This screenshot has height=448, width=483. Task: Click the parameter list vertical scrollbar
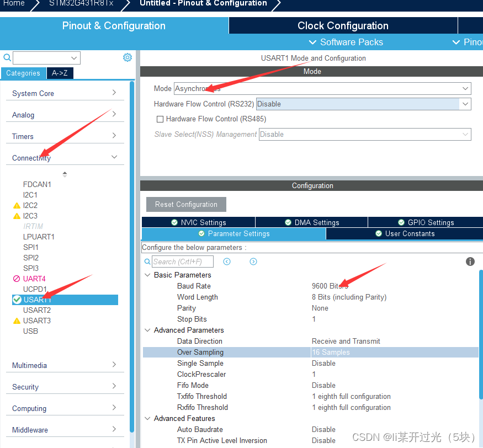[x=481, y=334]
